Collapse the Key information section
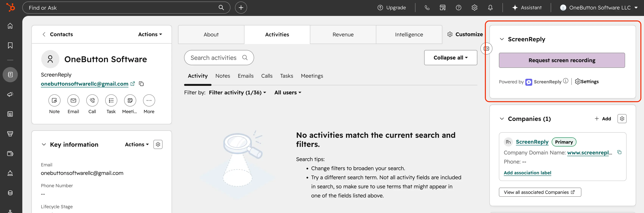Screen dimensions: 644x213 (44, 144)
